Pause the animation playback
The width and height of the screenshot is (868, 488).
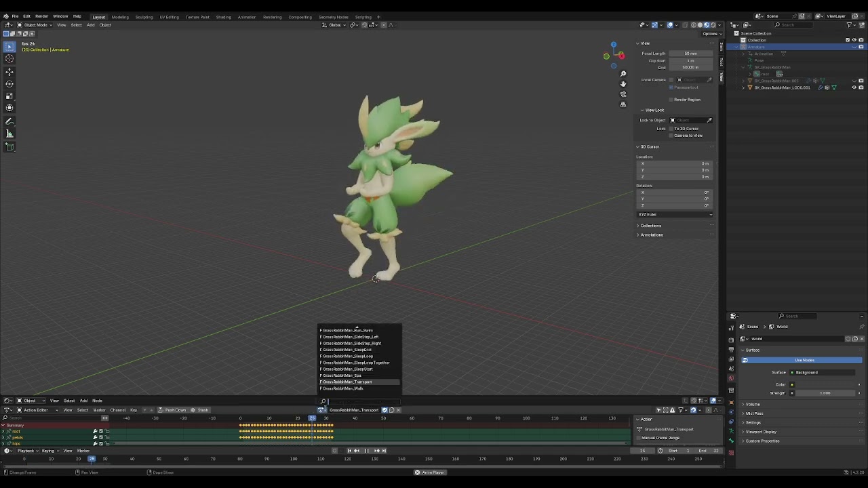click(367, 451)
